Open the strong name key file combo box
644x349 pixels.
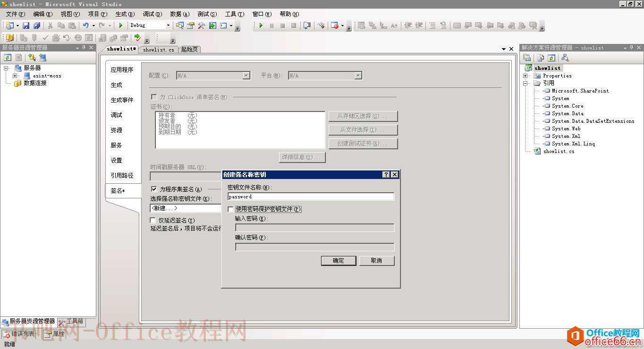pos(186,208)
